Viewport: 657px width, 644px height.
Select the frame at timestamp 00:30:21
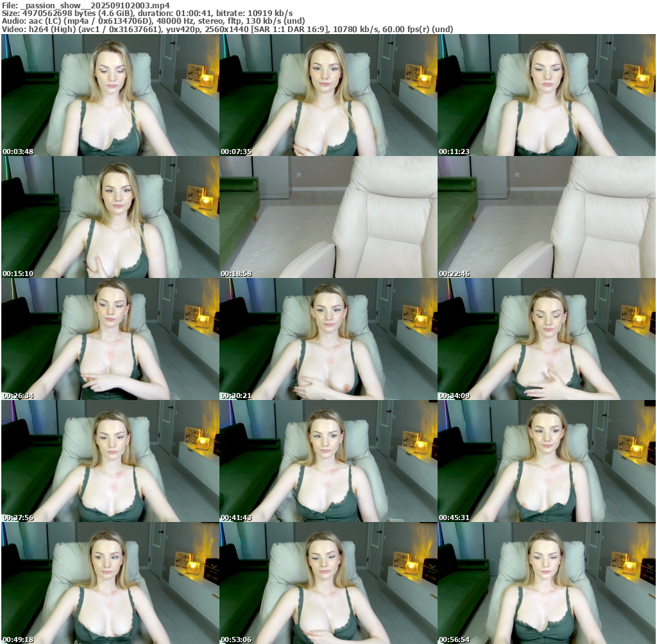pyautogui.click(x=328, y=339)
